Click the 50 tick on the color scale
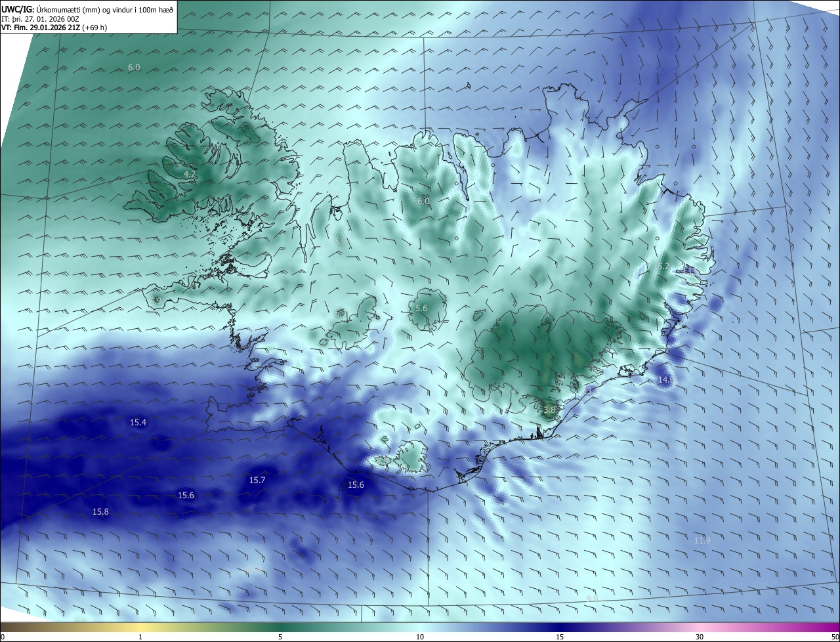This screenshot has width=840, height=642. pyautogui.click(x=835, y=637)
